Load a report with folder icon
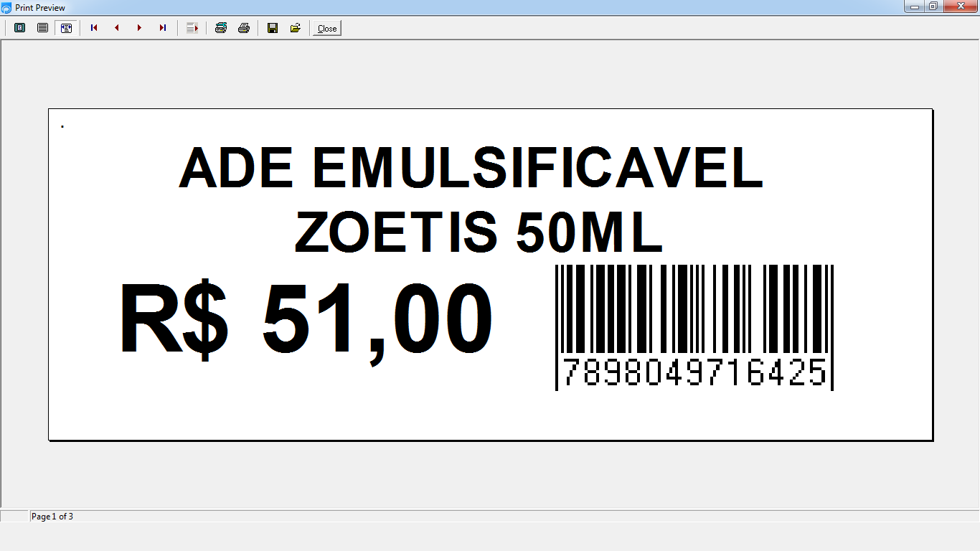This screenshot has height=551, width=980. tap(296, 28)
